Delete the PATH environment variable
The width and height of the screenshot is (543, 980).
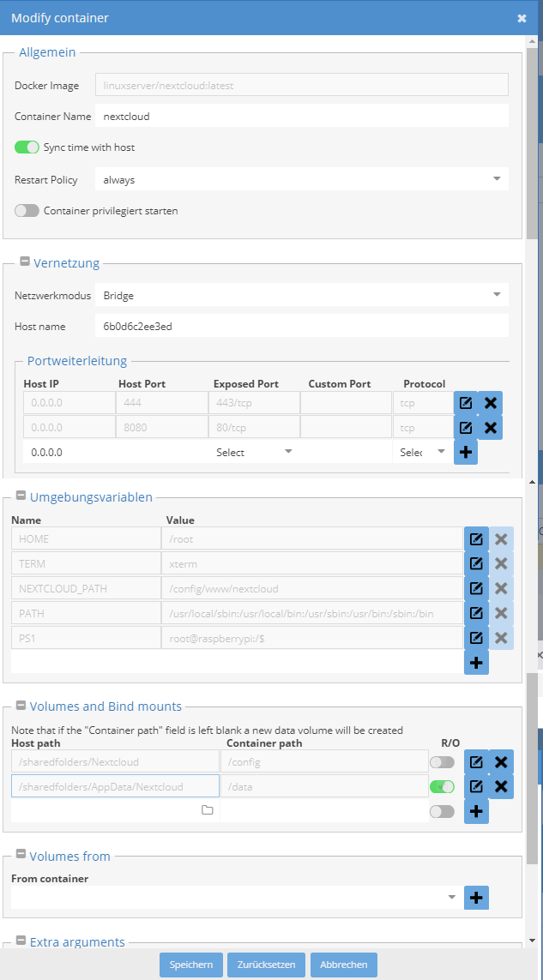click(x=501, y=613)
